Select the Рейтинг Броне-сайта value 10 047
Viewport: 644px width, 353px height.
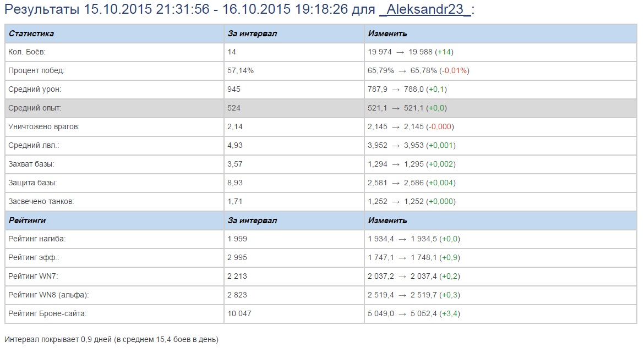click(239, 314)
